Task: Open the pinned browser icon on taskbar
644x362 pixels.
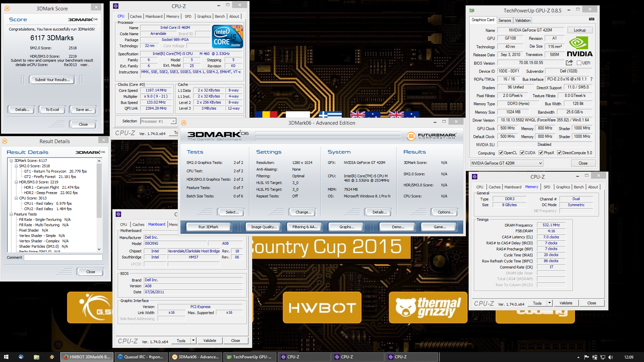Action: 21,357
